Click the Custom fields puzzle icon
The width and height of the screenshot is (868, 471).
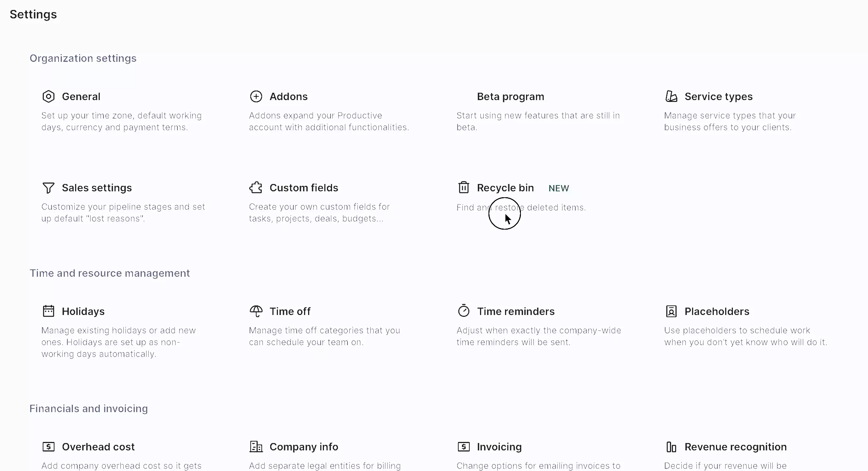click(256, 188)
